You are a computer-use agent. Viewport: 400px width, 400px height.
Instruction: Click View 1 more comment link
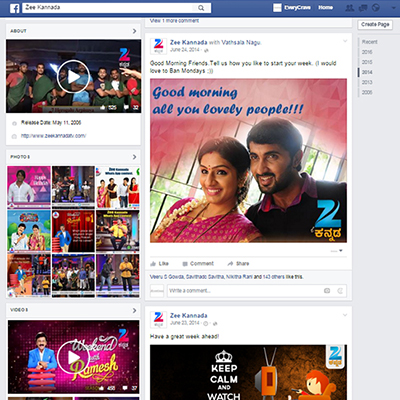coord(174,21)
